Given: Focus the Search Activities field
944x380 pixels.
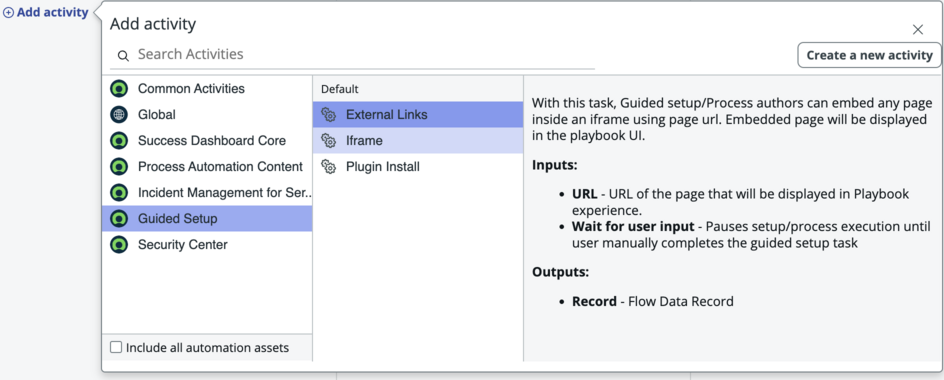Looking at the screenshot, I should pos(352,55).
